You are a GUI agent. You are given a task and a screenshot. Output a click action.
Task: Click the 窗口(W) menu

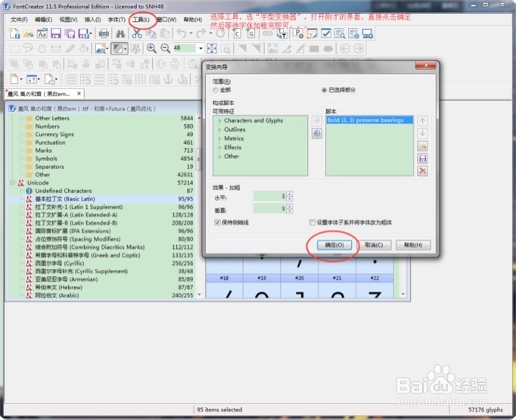[167, 20]
